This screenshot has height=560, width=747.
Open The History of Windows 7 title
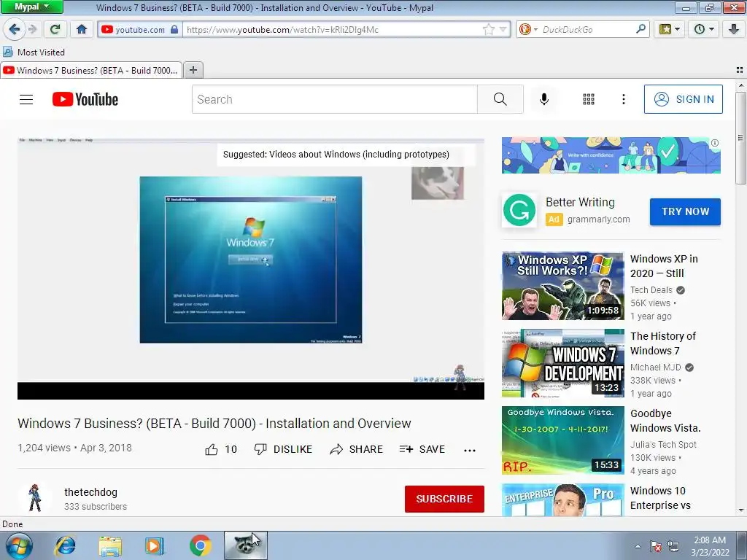[662, 343]
